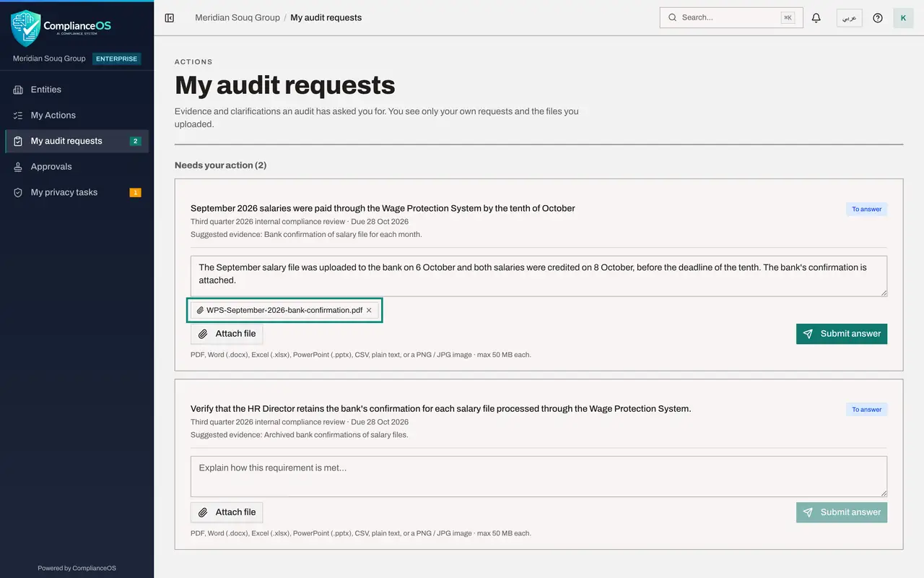
Task: Click the ComplianceOS shield logo
Action: [26, 27]
